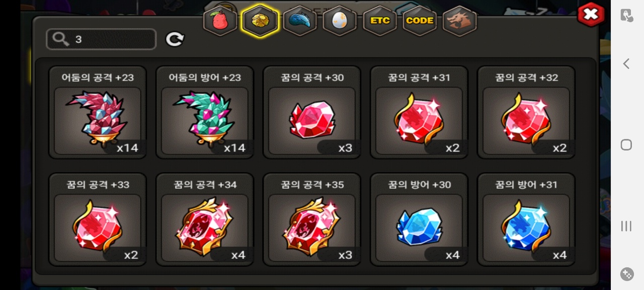This screenshot has width=644, height=290.
Task: Switch to the egg category tab
Action: [x=340, y=21]
